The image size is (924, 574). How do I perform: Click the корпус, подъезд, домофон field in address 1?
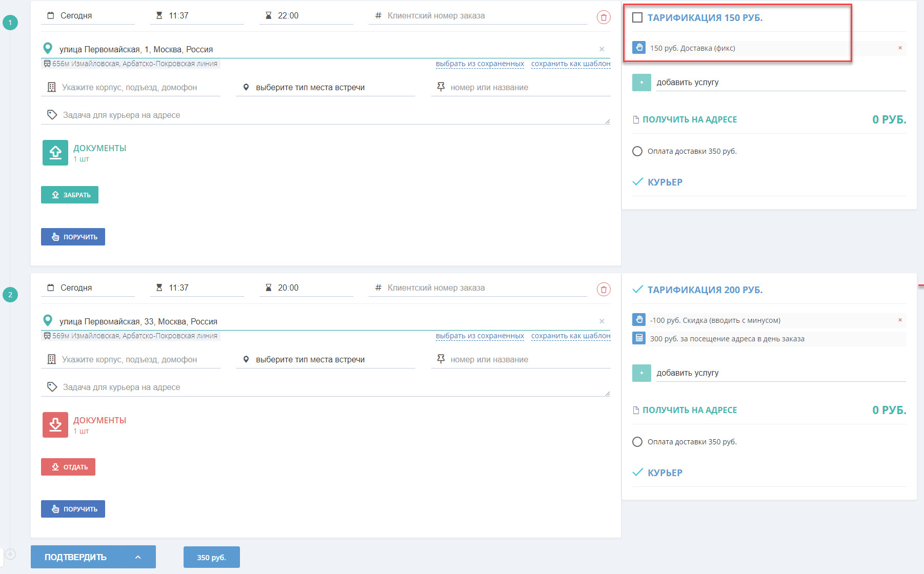pyautogui.click(x=131, y=88)
